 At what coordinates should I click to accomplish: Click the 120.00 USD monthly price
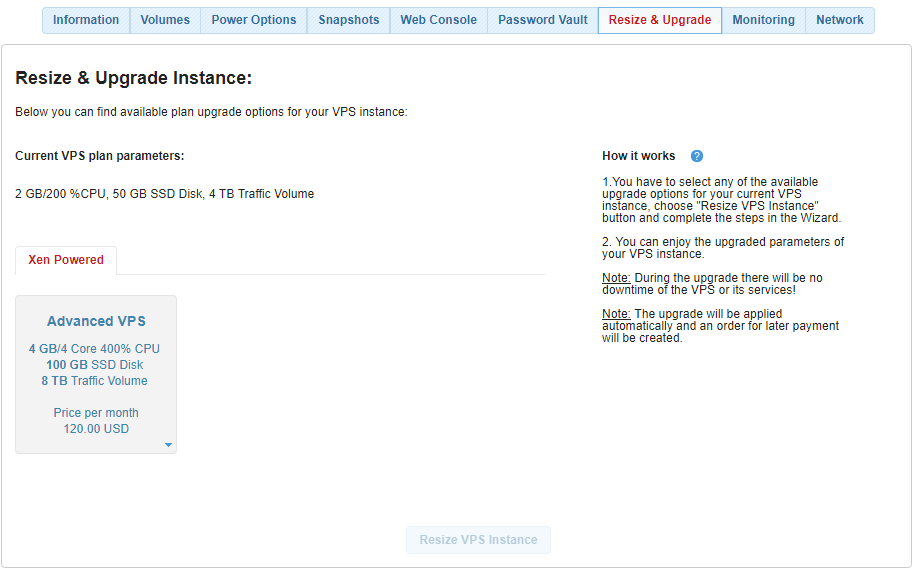(x=96, y=429)
